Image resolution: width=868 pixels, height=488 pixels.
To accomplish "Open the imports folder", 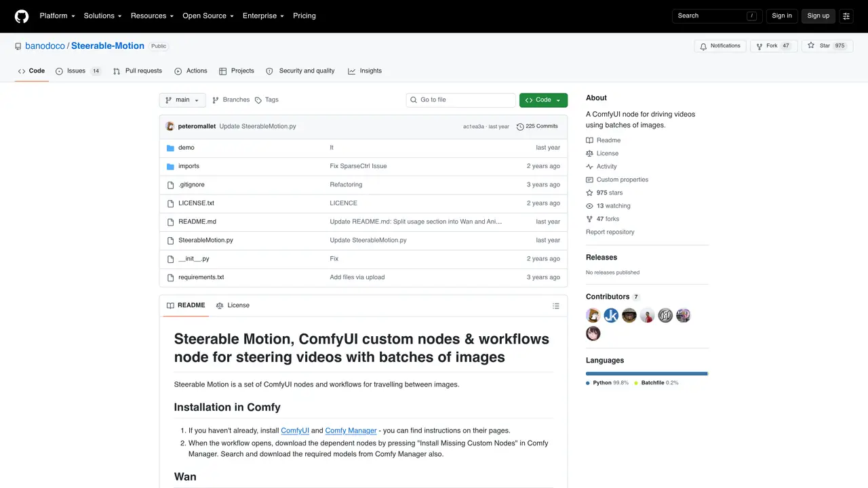I will pos(189,166).
